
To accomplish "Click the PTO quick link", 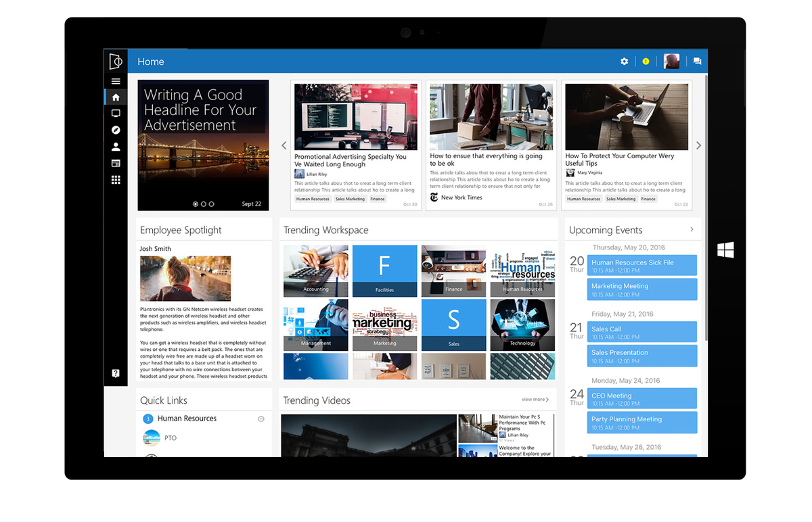I will coord(171,438).
